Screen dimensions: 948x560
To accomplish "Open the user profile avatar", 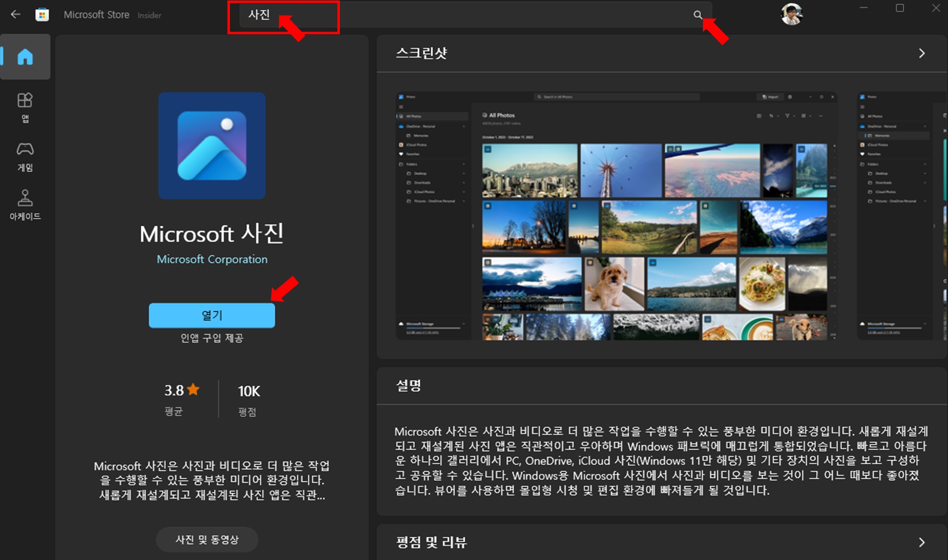I will pyautogui.click(x=791, y=14).
